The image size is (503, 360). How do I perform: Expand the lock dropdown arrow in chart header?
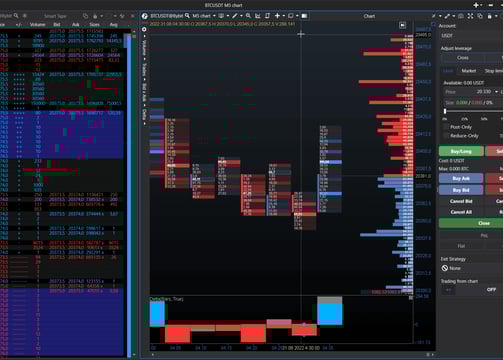click(496, 16)
